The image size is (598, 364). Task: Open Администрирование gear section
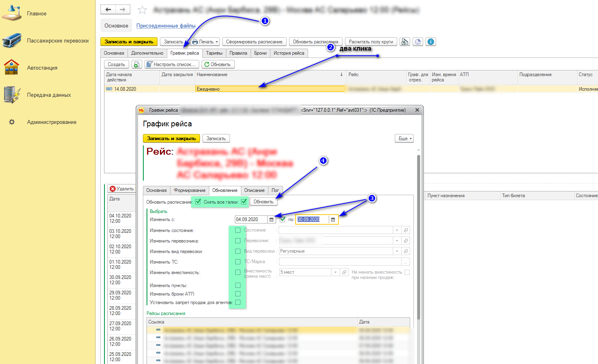point(51,122)
